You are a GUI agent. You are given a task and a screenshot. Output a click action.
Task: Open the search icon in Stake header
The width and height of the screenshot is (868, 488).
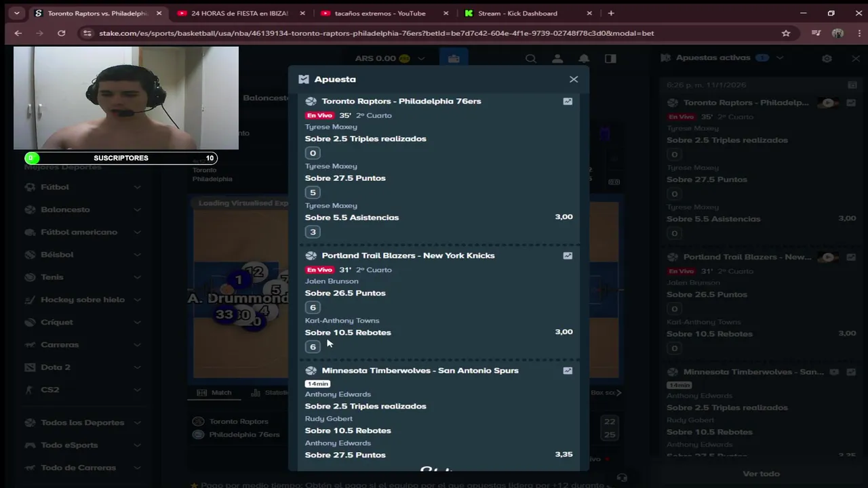531,59
